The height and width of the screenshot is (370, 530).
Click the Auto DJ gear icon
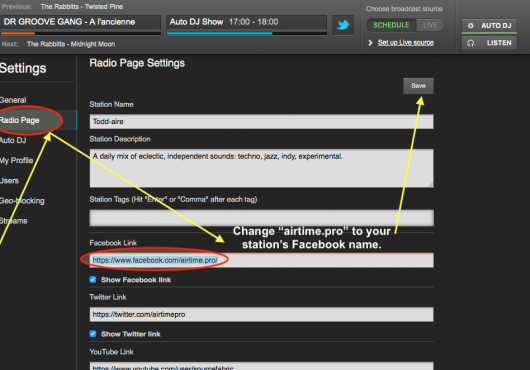point(470,25)
